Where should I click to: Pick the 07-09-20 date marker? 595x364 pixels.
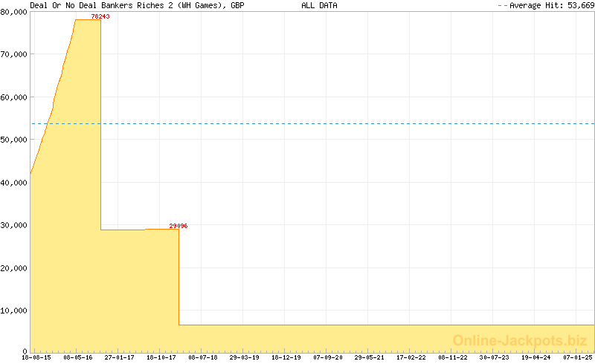pos(328,357)
